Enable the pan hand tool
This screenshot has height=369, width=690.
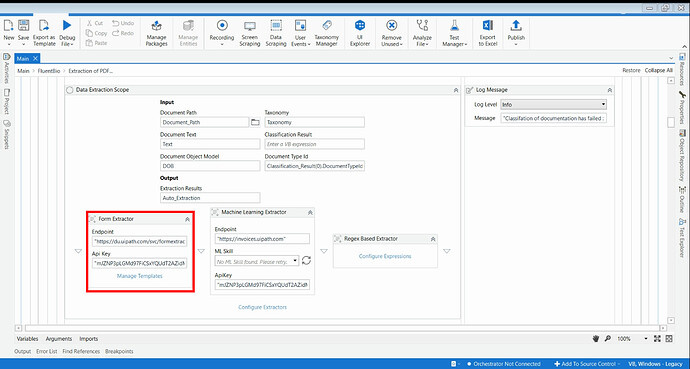tap(596, 339)
